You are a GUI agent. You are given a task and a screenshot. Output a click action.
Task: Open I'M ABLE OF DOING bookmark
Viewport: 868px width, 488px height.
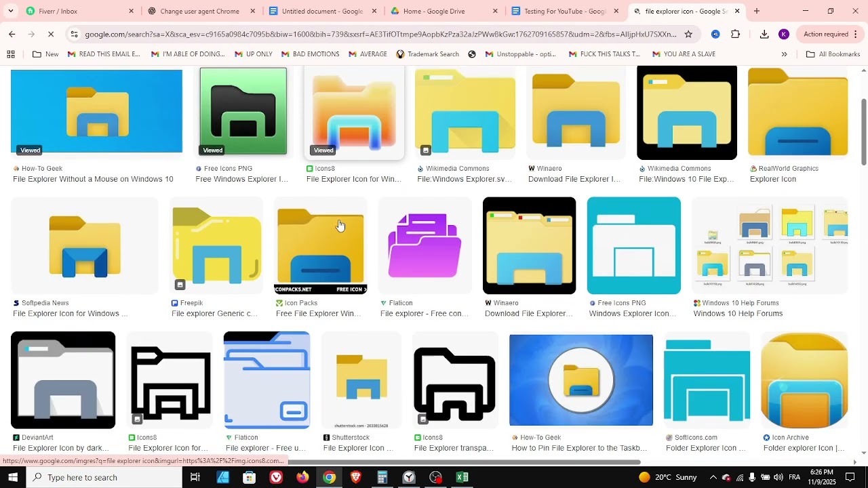click(x=188, y=54)
